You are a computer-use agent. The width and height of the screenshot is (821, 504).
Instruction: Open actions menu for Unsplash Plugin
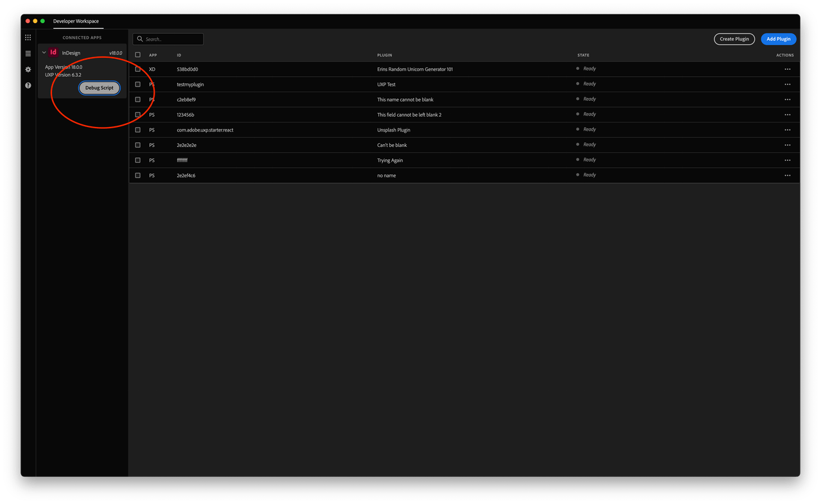pyautogui.click(x=788, y=130)
